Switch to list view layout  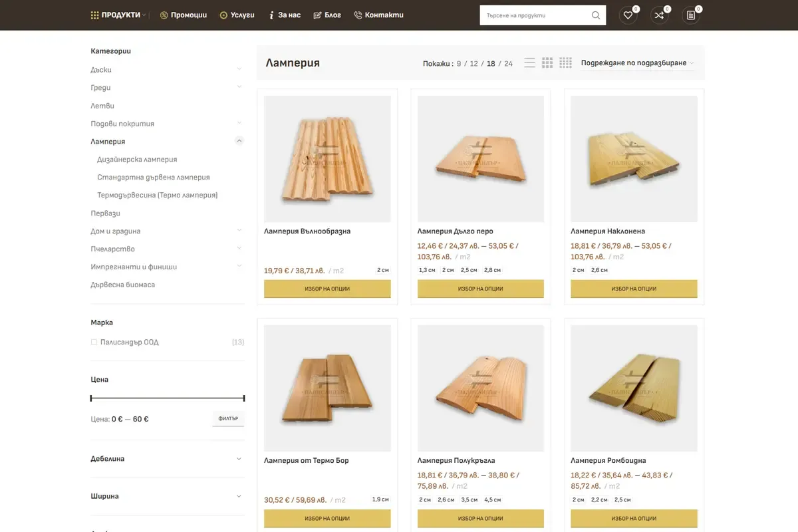point(529,63)
